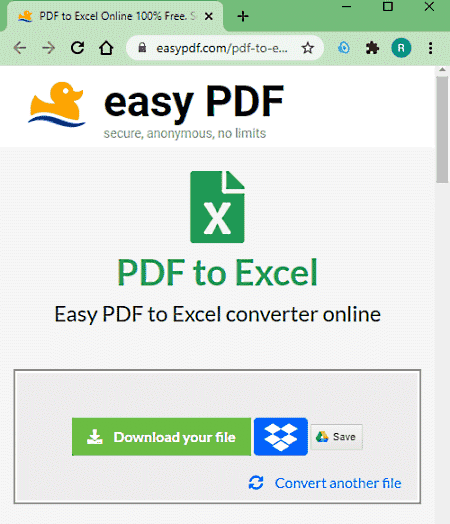Go to the browser home page
Viewport: 450px width, 524px height.
click(x=106, y=48)
